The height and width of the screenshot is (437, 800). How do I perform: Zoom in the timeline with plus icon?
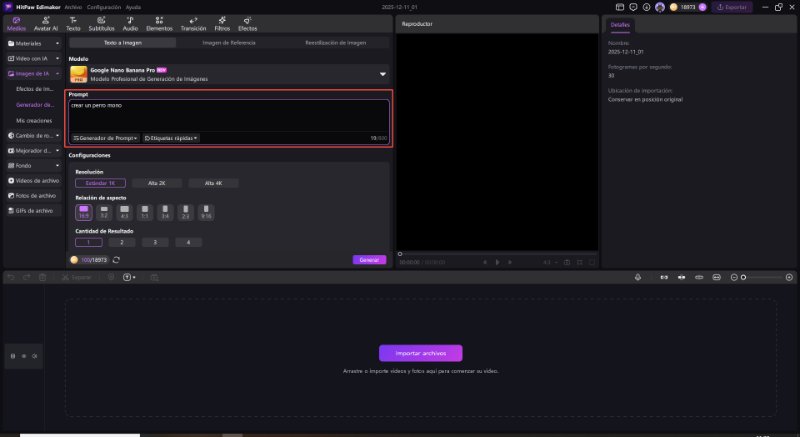tap(789, 277)
